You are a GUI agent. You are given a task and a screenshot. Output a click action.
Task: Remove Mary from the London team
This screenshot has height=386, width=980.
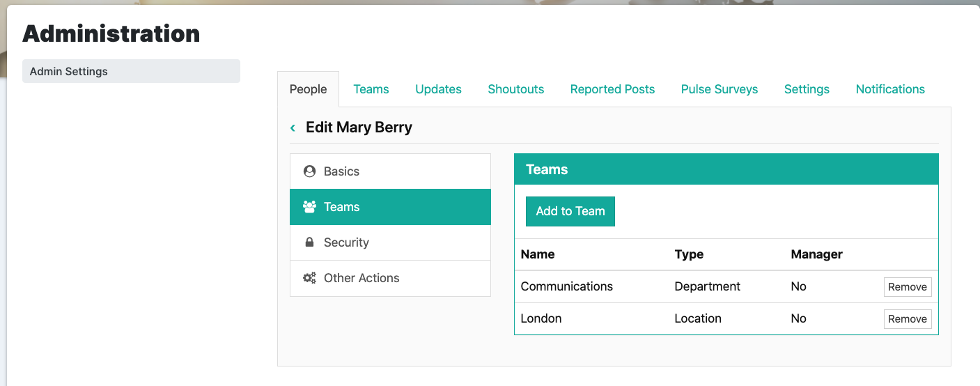click(x=908, y=319)
